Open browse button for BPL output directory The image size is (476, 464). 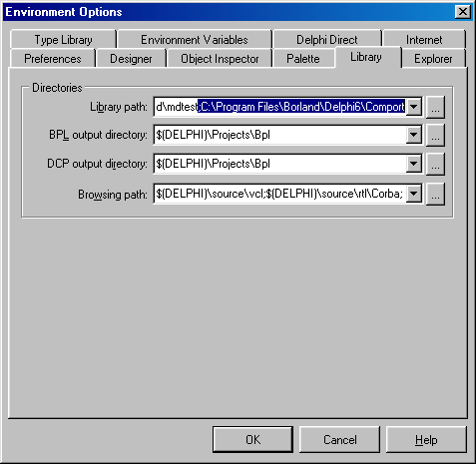click(x=435, y=135)
